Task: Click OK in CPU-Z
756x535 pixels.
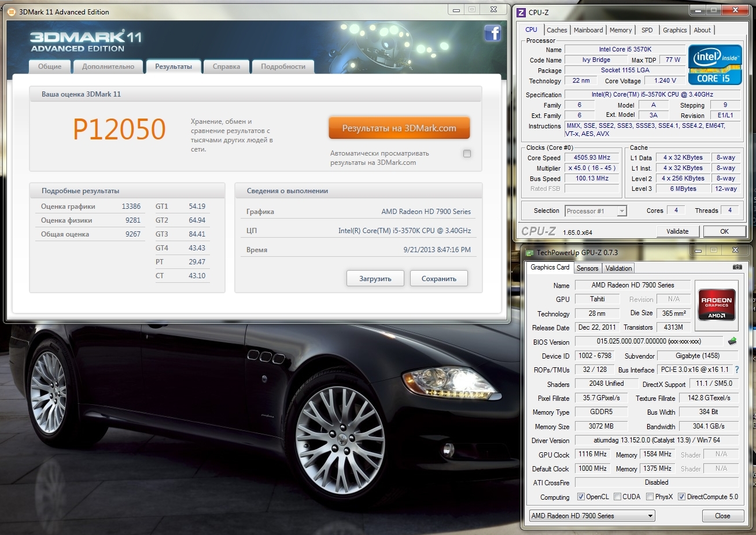Action: click(x=724, y=231)
